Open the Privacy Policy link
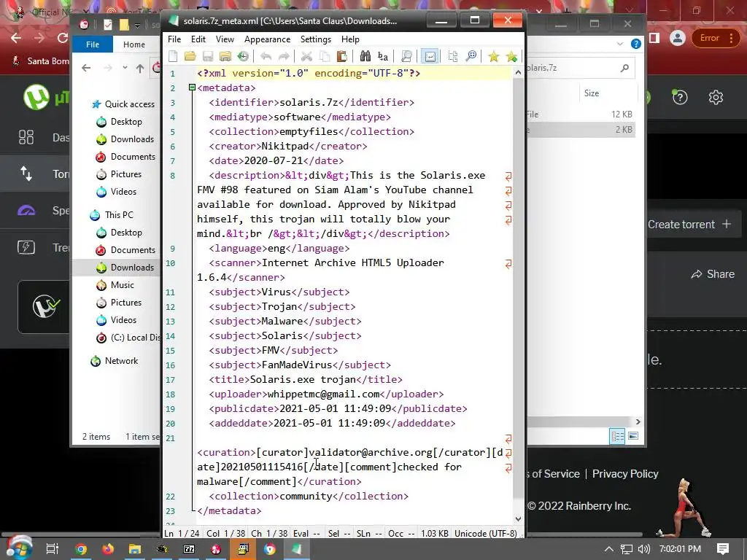747x560 pixels. point(625,474)
